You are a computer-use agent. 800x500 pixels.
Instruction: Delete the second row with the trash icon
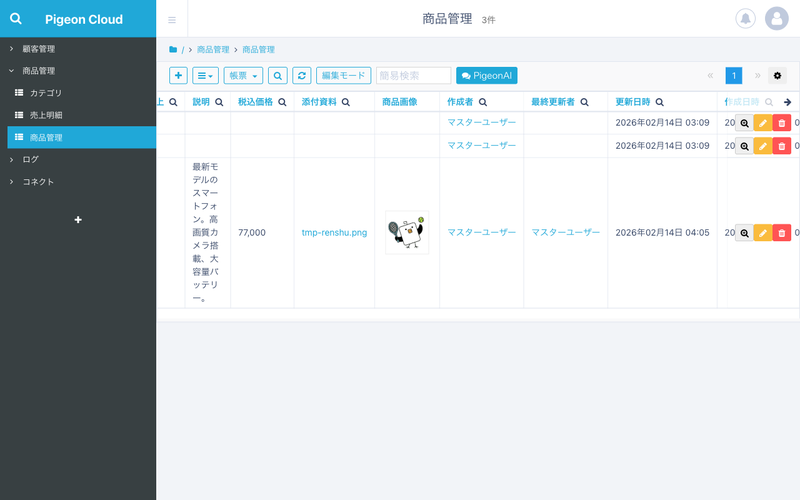(x=782, y=146)
